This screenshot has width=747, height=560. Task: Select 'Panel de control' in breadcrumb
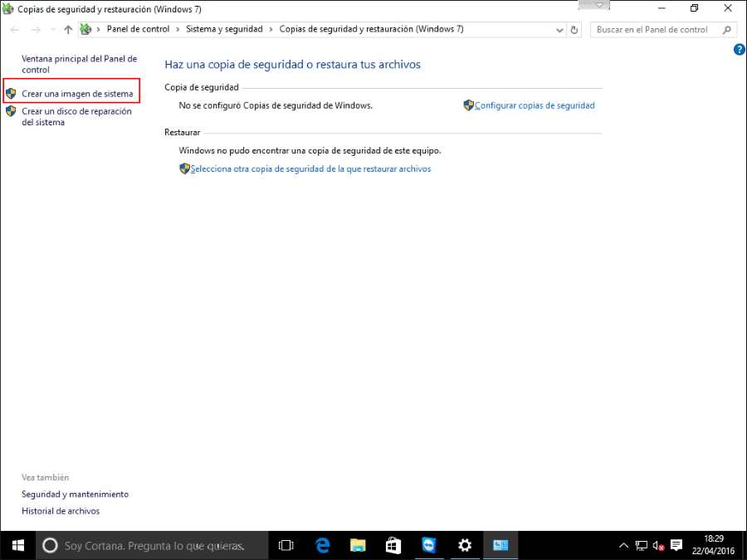coord(138,29)
